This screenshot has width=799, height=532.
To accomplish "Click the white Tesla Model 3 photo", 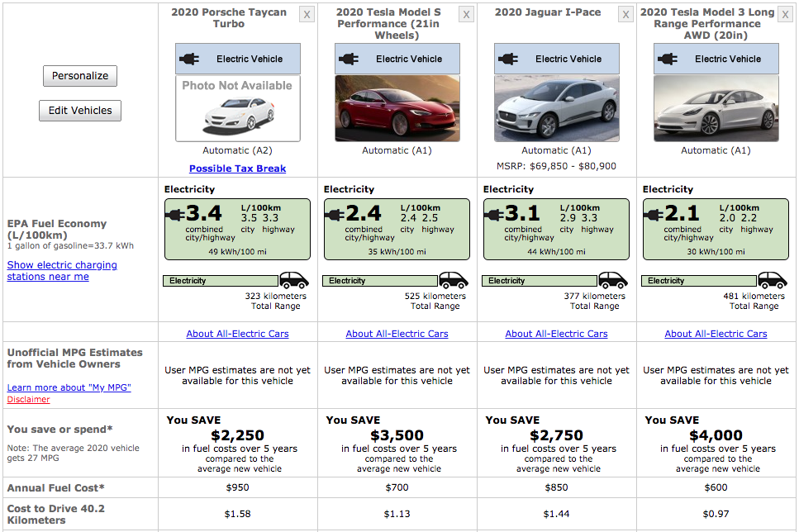I will coord(716,108).
